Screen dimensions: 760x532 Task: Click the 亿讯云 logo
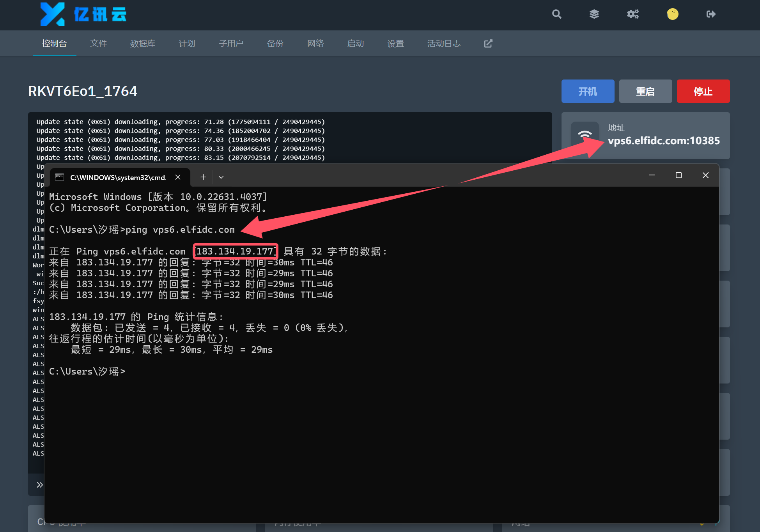click(x=83, y=14)
